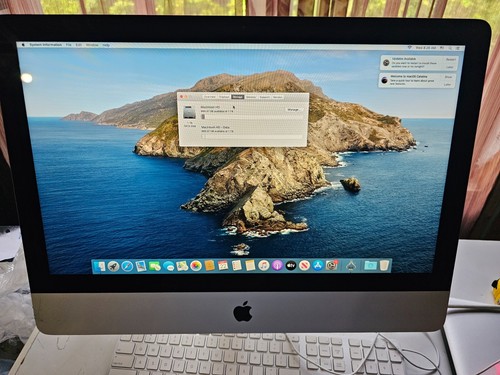Open Calendar from the Dock
Screen dimensions: 500x375
[223, 266]
